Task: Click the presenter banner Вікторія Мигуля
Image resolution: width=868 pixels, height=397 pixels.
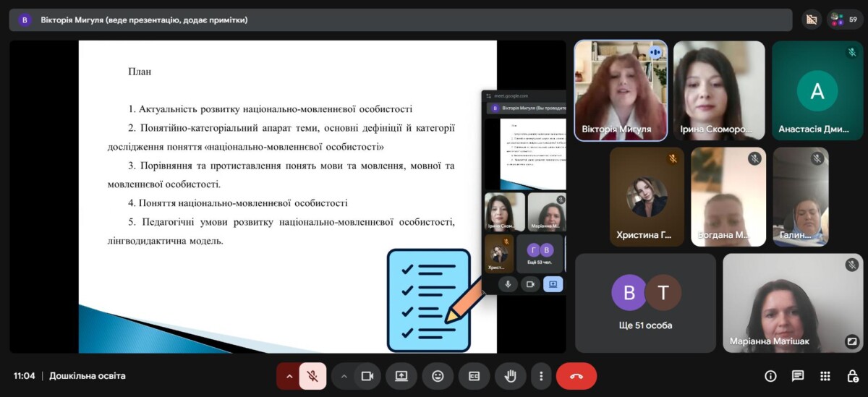Action: click(145, 20)
